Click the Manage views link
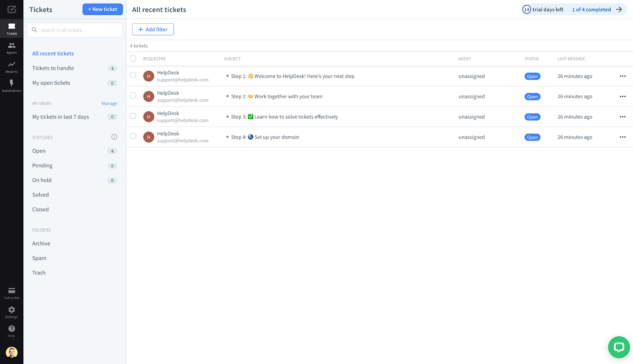Viewport: 633px width, 364px height. tap(109, 104)
